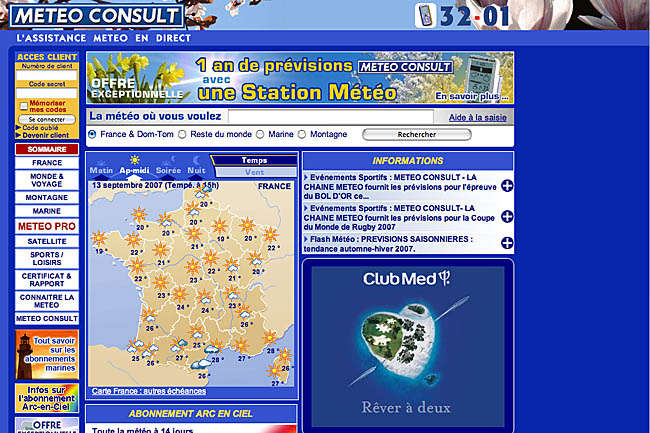The image size is (650, 433).
Task: Click the Club Med advertisement
Action: 408,346
